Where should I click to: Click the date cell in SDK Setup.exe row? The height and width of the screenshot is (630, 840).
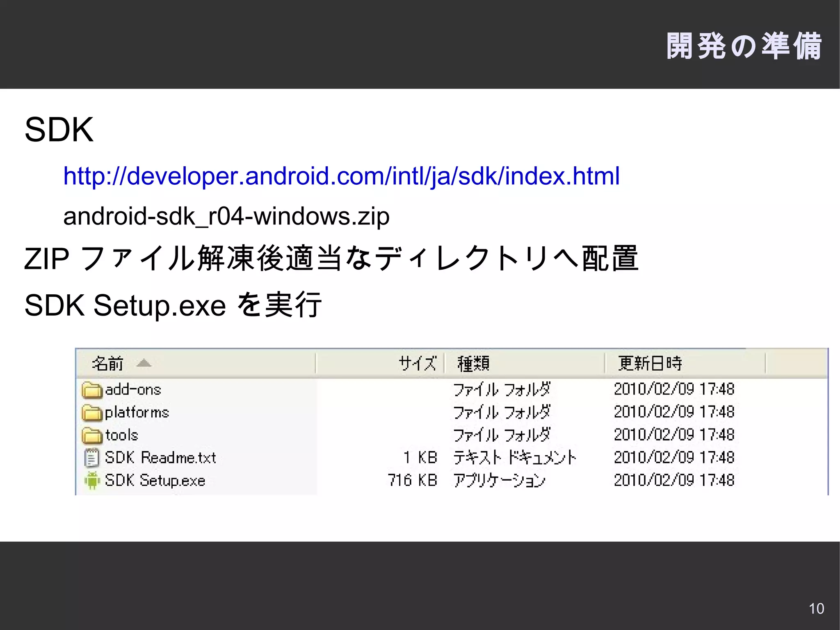pos(674,480)
